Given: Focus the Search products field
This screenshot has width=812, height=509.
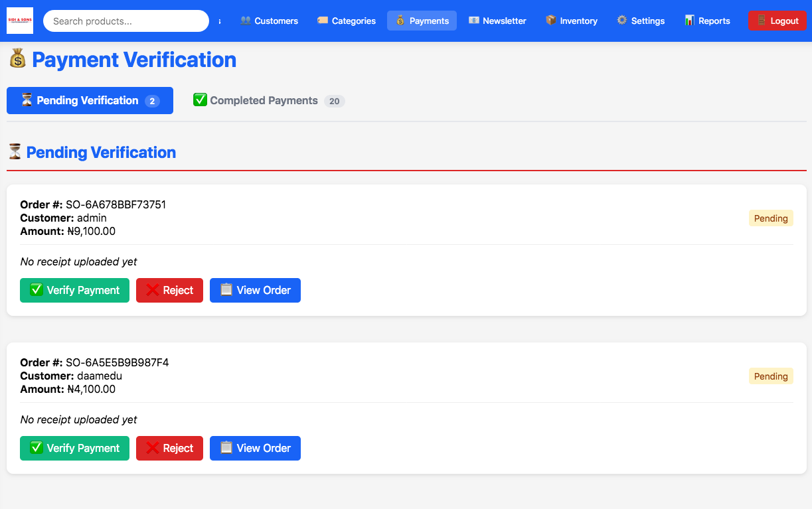Looking at the screenshot, I should click(x=126, y=21).
